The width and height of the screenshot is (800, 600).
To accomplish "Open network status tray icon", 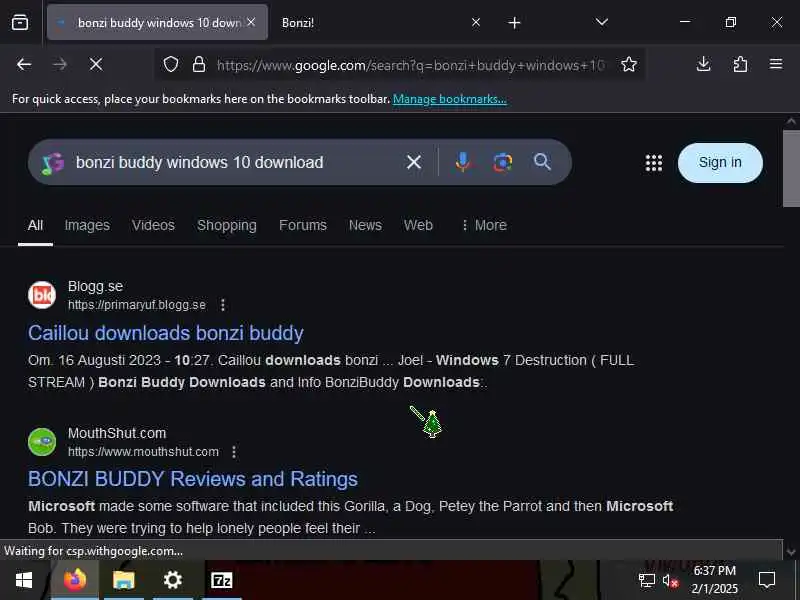I will pyautogui.click(x=646, y=580).
